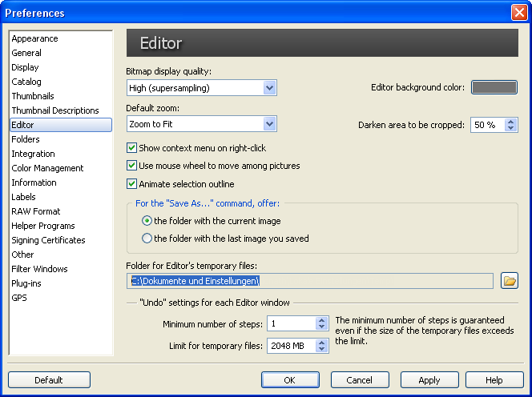
Task: Increase the minimum number of undo steps
Action: (322, 320)
